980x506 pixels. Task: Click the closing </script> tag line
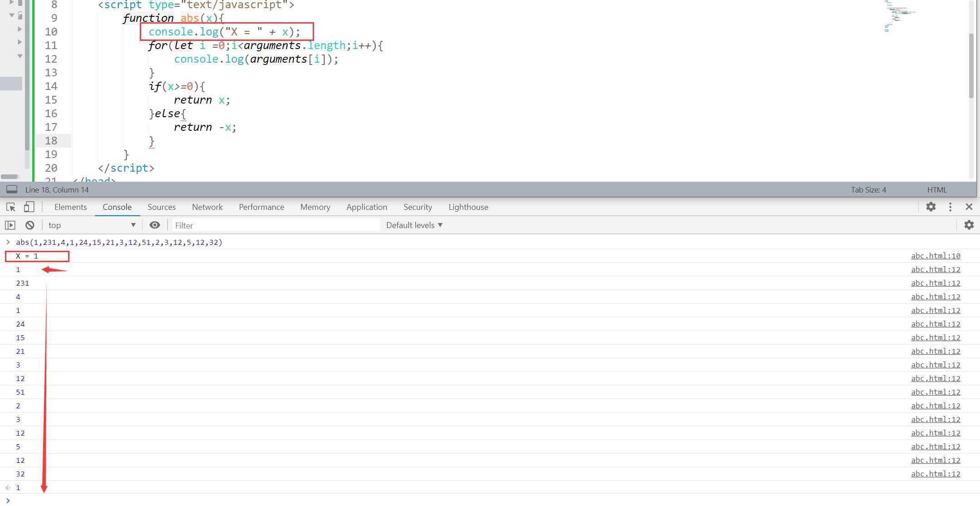coord(126,168)
